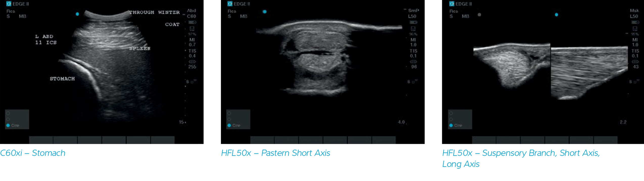
Task: Click the STOMACH annotation label
Action: [62, 79]
